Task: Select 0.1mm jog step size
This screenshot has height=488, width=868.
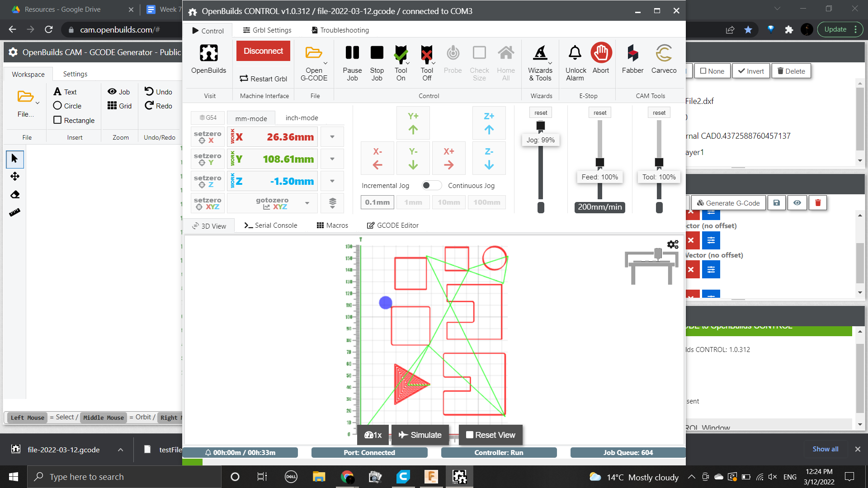Action: coord(377,202)
